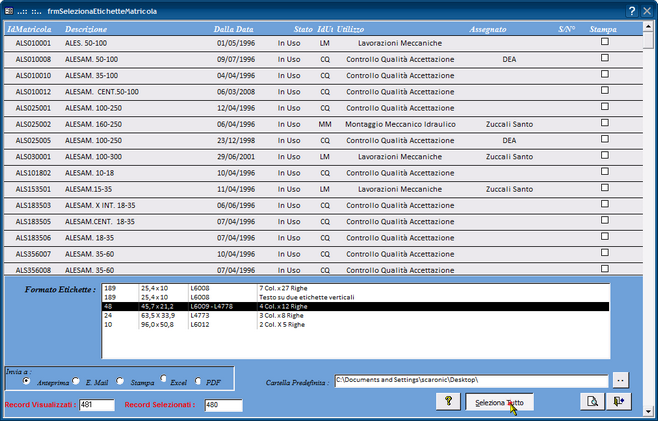This screenshot has height=421, width=658.
Task: Check Stampa box for ALS025002
Action: pos(605,123)
